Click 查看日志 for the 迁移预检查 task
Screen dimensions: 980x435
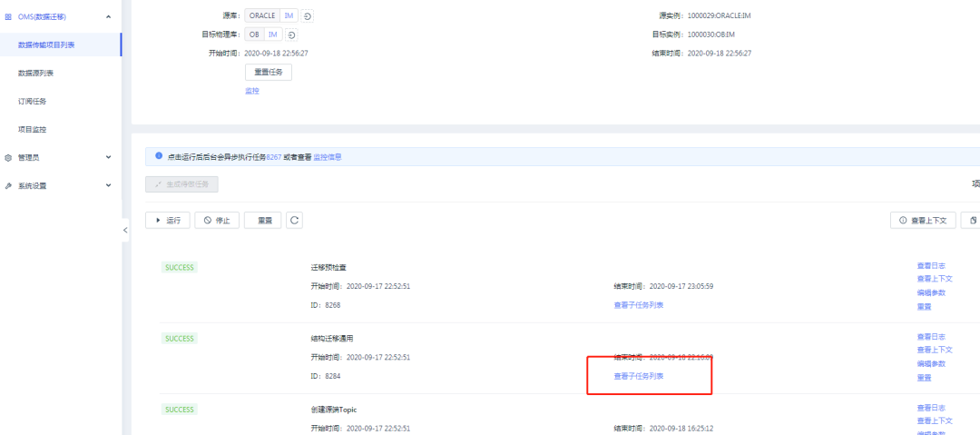(x=931, y=265)
